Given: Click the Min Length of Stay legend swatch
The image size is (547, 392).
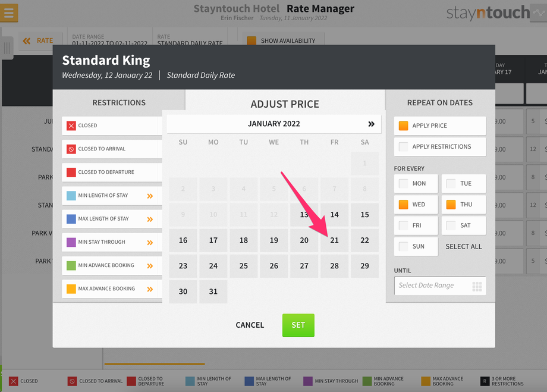Looking at the screenshot, I should [x=190, y=381].
